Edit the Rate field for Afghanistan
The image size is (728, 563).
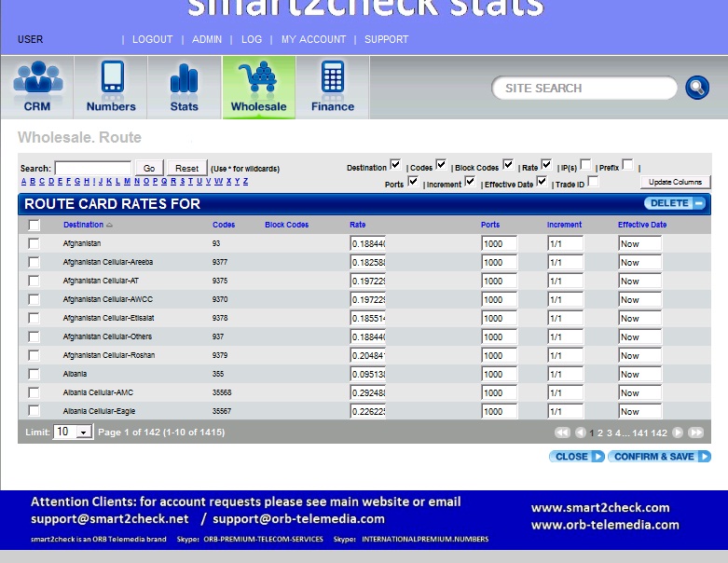[x=367, y=243]
